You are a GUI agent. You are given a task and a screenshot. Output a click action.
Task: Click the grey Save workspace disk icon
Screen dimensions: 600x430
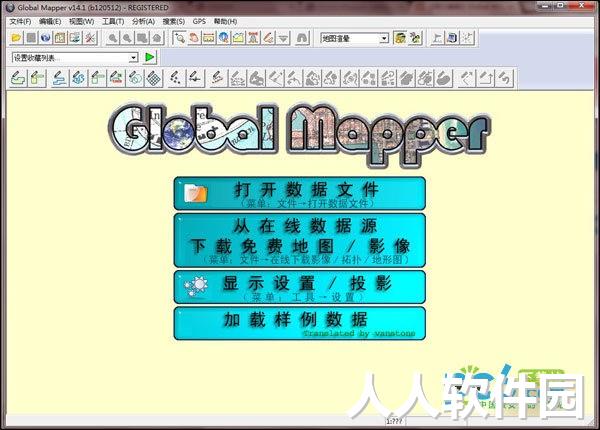(x=31, y=38)
